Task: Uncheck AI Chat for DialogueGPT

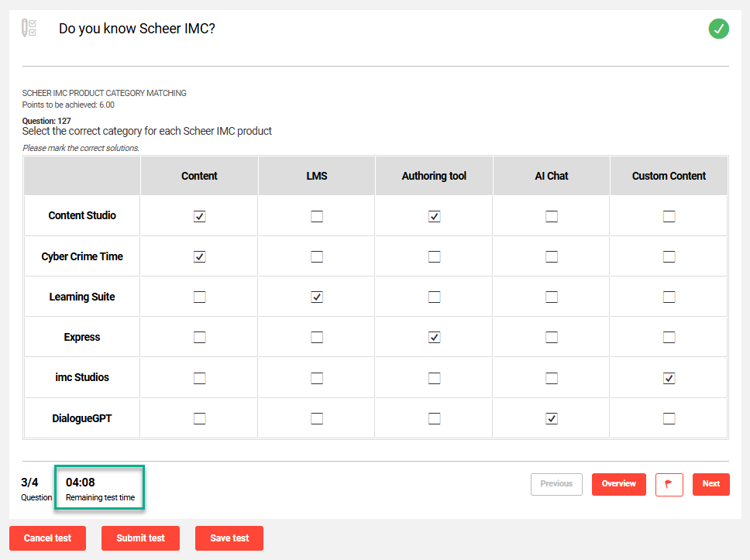Action: (552, 418)
